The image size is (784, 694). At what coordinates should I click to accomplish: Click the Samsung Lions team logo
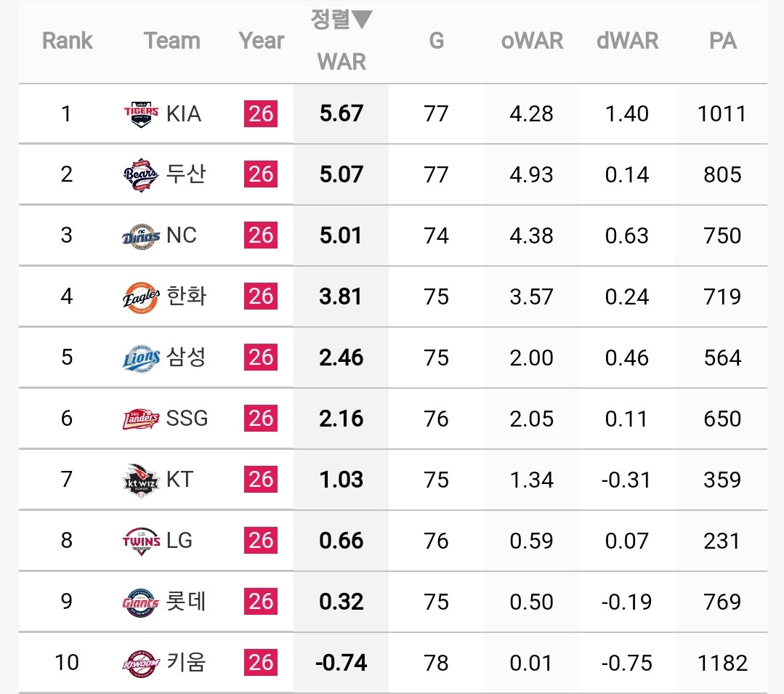click(141, 358)
